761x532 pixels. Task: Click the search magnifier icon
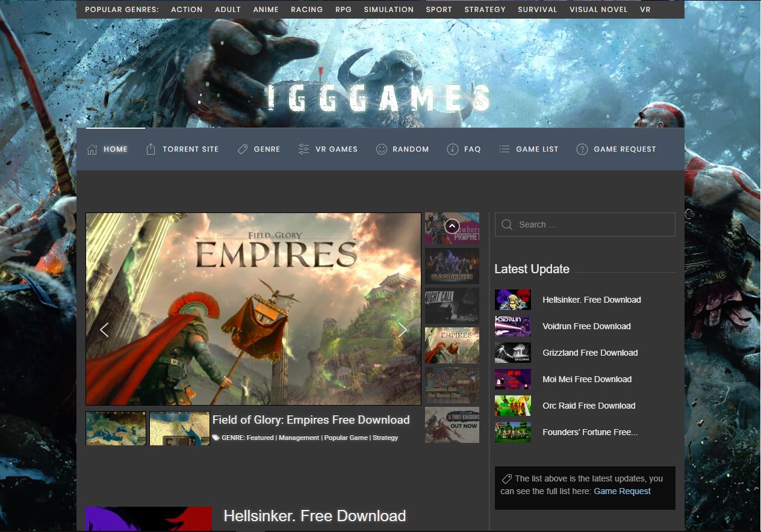(x=507, y=224)
